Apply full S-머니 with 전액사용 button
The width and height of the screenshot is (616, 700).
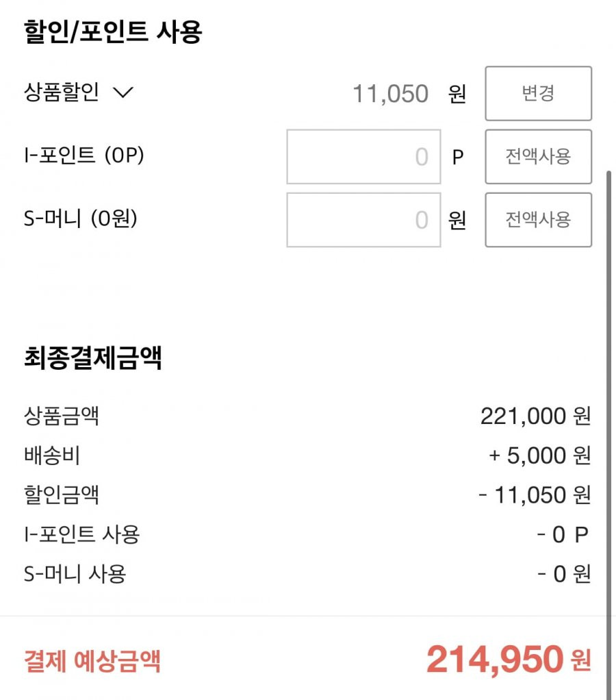click(539, 220)
